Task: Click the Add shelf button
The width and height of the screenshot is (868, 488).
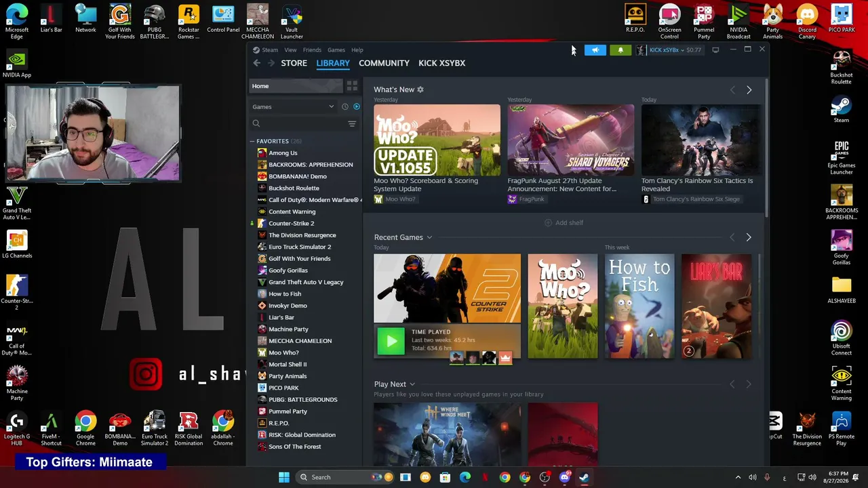Action: (x=564, y=222)
